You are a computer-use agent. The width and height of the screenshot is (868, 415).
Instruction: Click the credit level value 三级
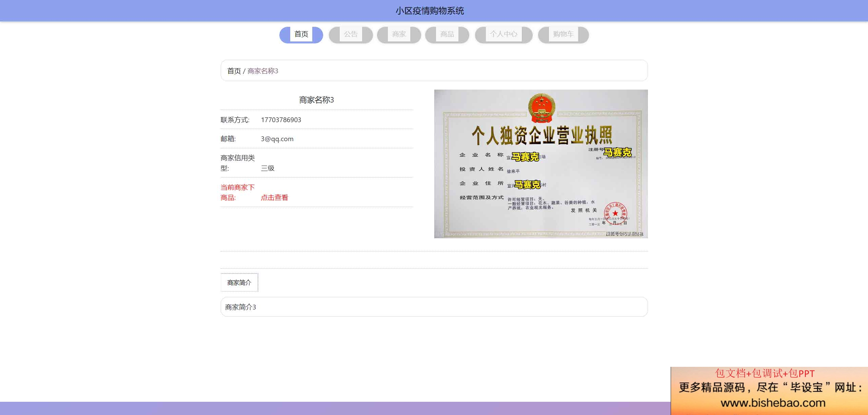(x=268, y=168)
